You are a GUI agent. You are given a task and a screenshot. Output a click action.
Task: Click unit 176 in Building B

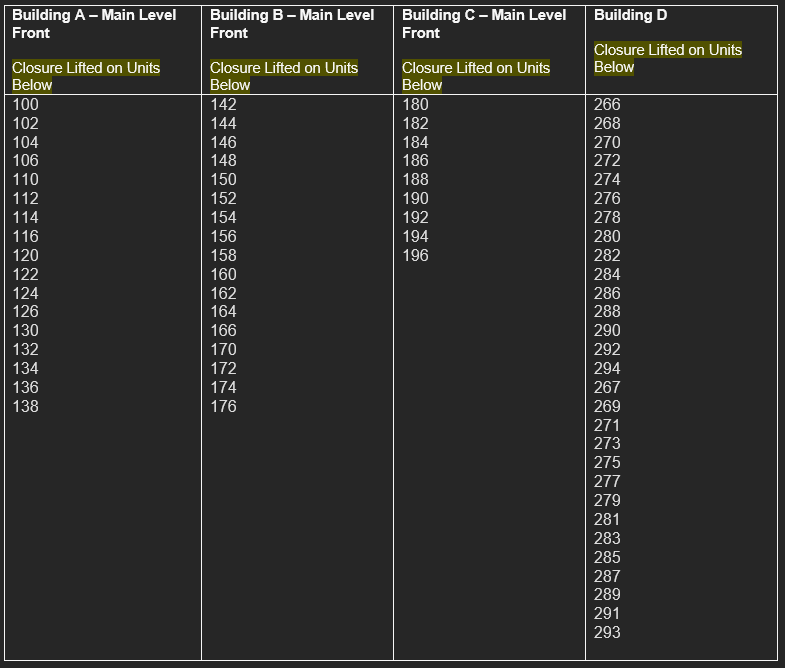(x=223, y=406)
